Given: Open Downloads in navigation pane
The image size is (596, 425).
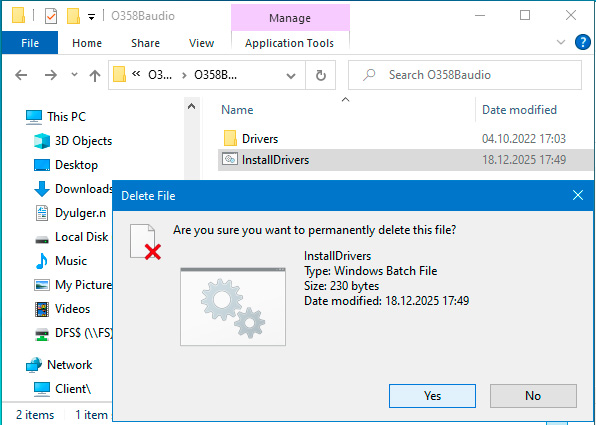Looking at the screenshot, I should (x=84, y=189).
